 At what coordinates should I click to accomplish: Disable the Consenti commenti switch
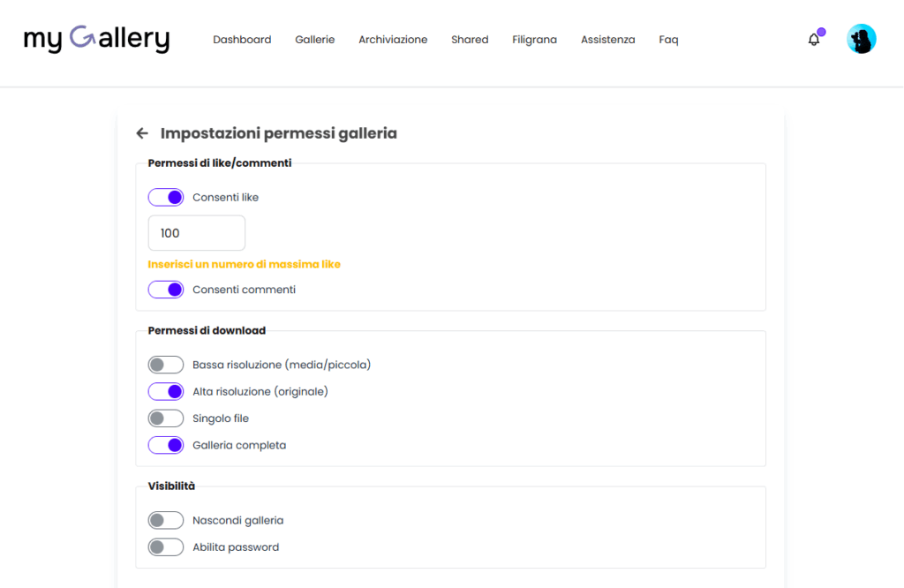click(166, 290)
